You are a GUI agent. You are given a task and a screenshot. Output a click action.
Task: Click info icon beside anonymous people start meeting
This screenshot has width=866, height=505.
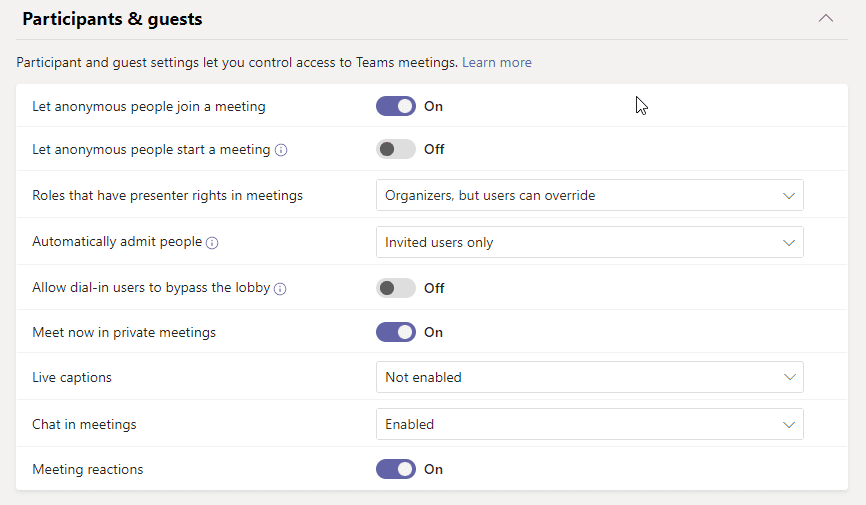(x=281, y=150)
